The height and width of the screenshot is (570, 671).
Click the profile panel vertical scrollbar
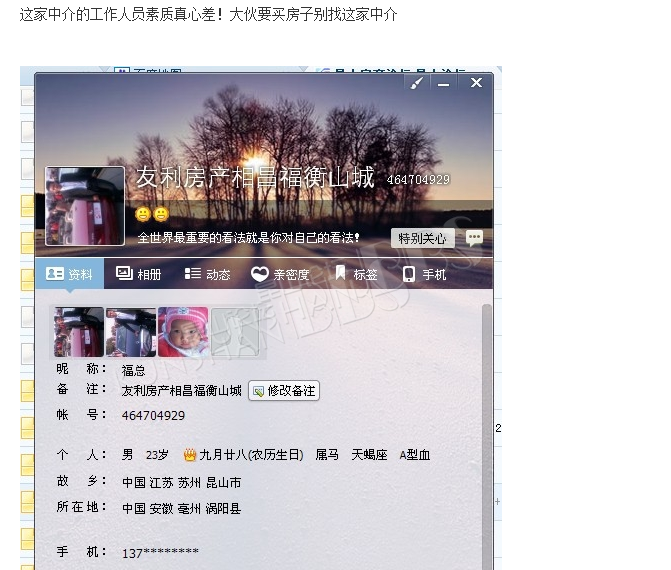pyautogui.click(x=487, y=436)
